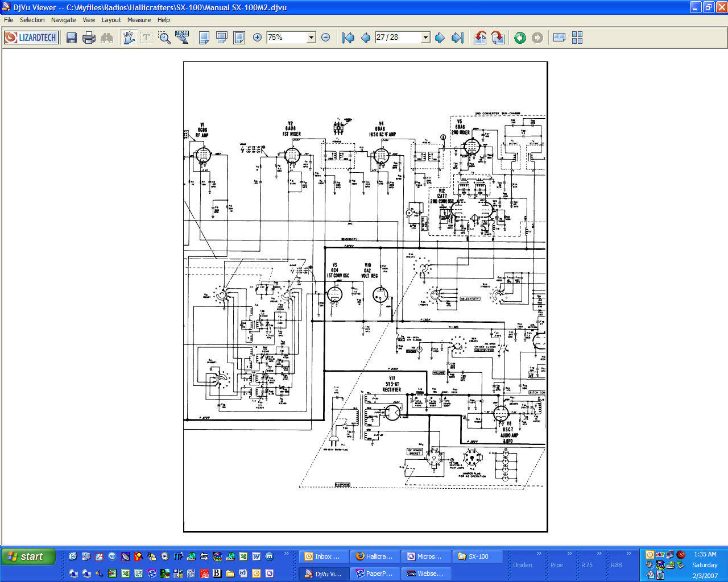Expand the Pros toolbar chevron
The width and height of the screenshot is (728, 582).
pos(569,553)
